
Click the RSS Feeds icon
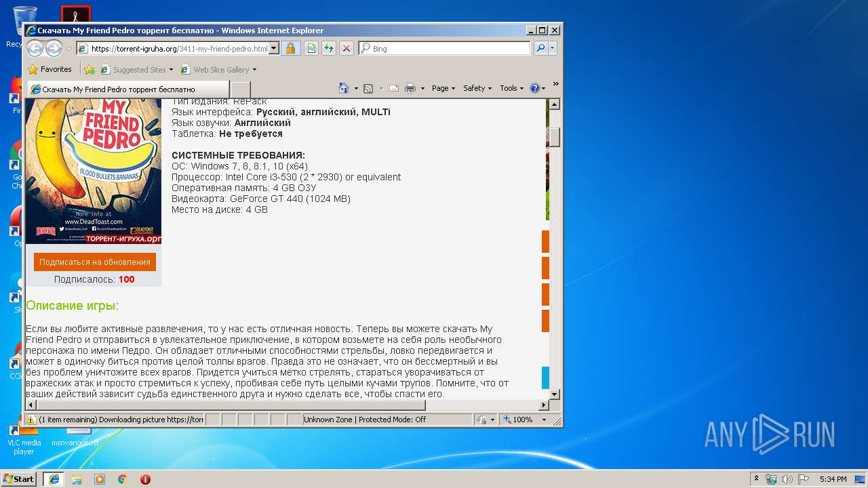coord(368,88)
